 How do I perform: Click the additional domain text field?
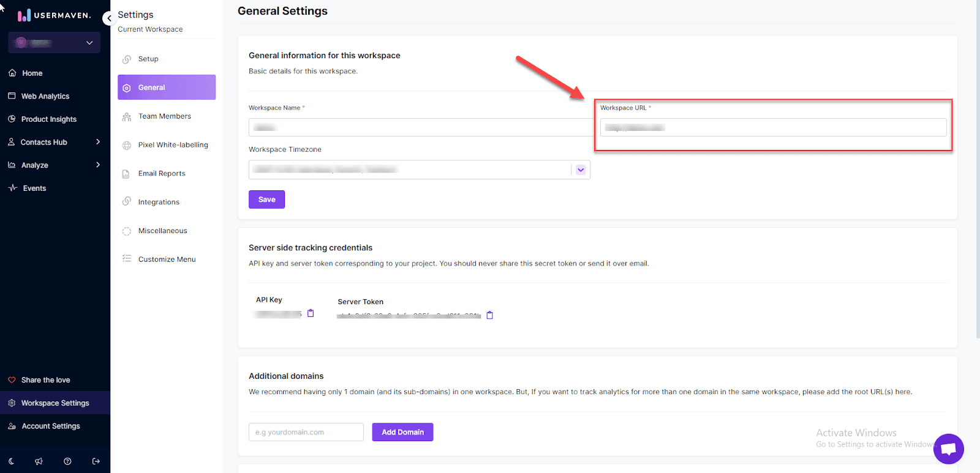(x=306, y=432)
